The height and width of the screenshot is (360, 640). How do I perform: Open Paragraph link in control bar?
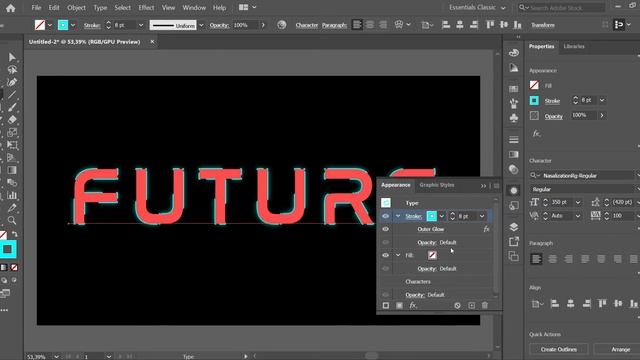click(334, 25)
